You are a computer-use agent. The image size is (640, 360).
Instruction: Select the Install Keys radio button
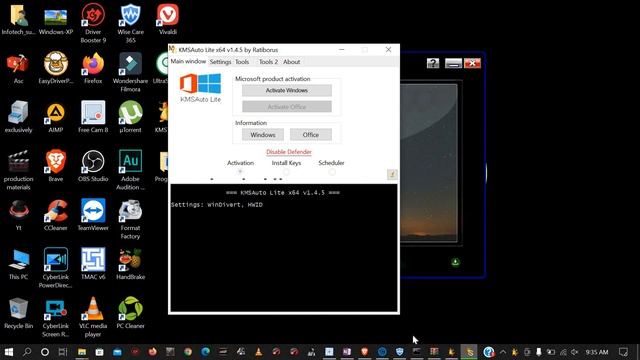[x=286, y=172]
